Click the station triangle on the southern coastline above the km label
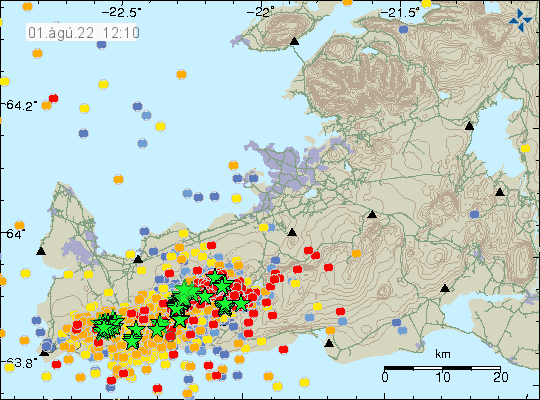The height and width of the screenshot is (400, 540). 329,343
